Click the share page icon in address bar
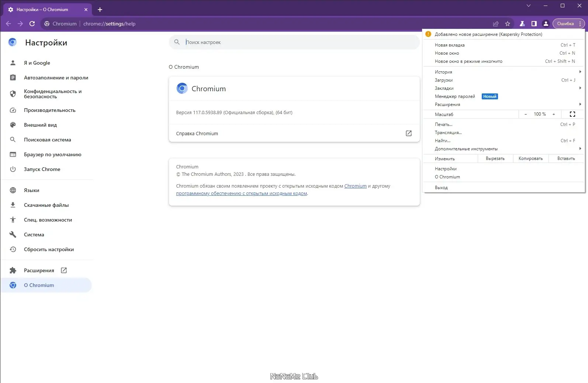588x383 pixels. pyautogui.click(x=496, y=24)
